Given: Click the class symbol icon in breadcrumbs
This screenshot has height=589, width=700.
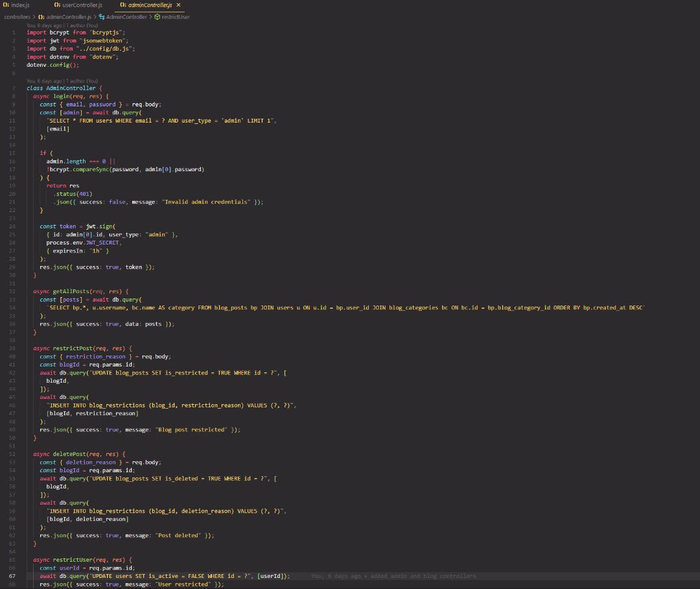Looking at the screenshot, I should click(102, 17).
